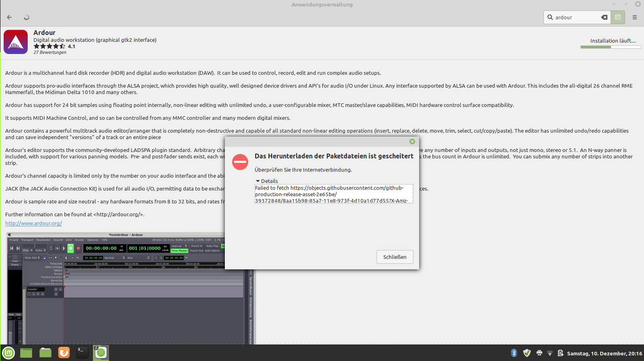Open the update manager shield icon
644x361 pixels.
(x=527, y=353)
